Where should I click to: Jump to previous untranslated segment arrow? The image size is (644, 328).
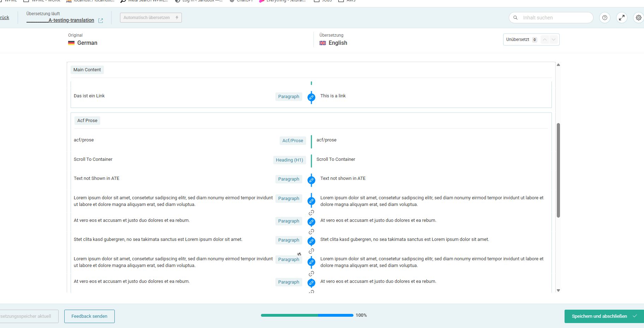click(545, 40)
